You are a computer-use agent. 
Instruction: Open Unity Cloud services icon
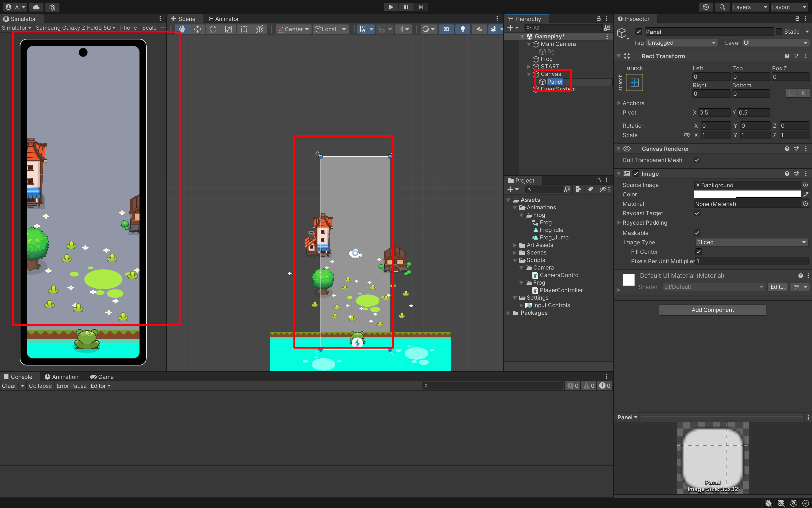36,7
